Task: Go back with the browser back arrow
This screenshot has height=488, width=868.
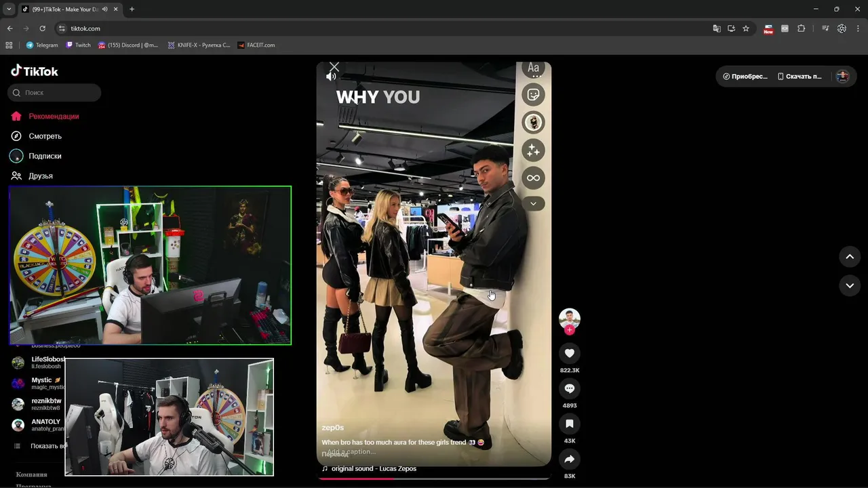Action: (x=9, y=28)
